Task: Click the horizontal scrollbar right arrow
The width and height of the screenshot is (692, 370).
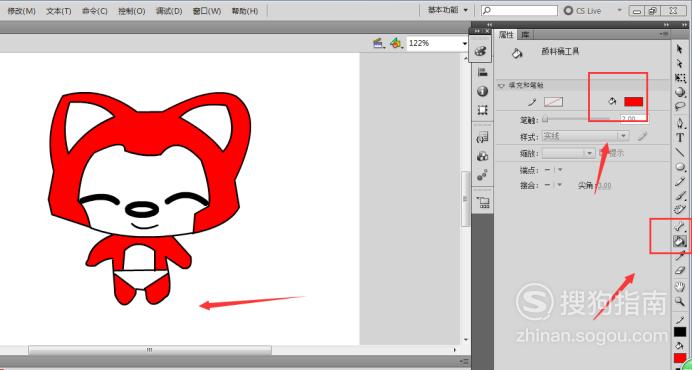Action: [x=455, y=350]
